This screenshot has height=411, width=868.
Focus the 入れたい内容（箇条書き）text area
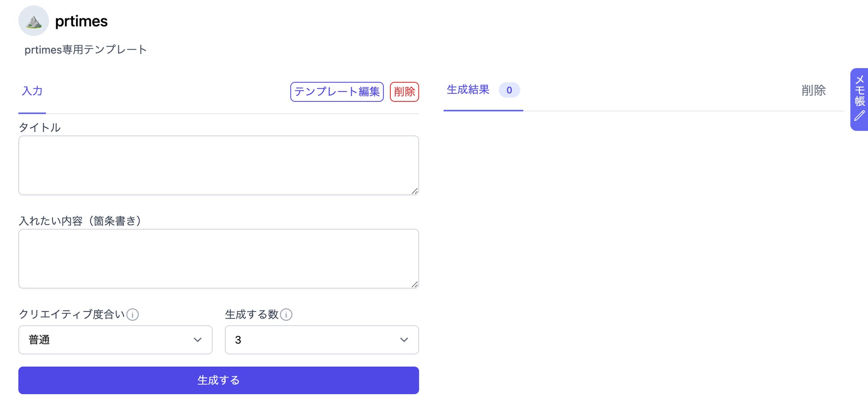218,258
